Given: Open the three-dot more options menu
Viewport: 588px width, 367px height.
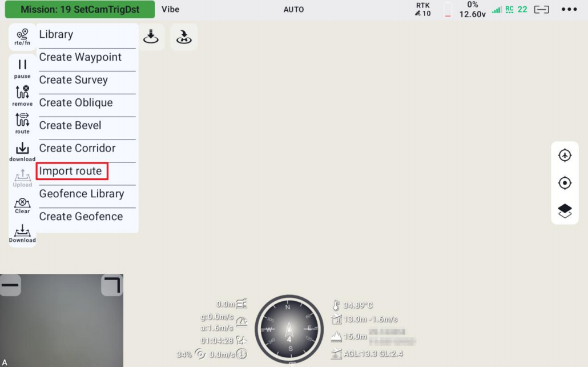Looking at the screenshot, I should (569, 9).
